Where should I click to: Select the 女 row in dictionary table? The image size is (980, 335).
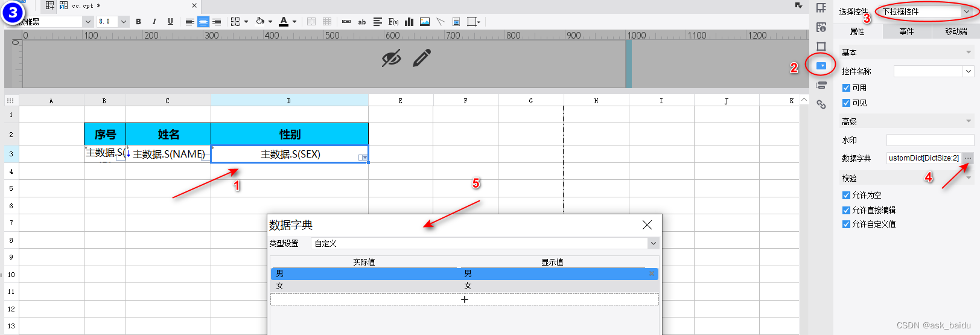point(465,286)
